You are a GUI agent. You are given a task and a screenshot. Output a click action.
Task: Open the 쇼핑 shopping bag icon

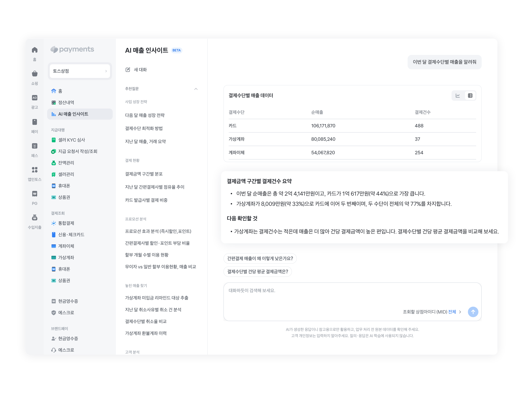[x=35, y=74]
